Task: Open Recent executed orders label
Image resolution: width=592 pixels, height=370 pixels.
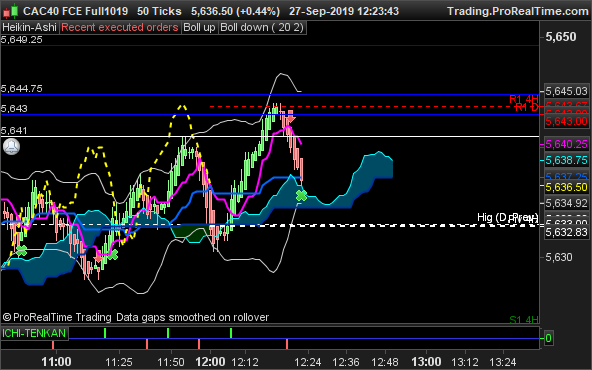Action: (x=120, y=28)
